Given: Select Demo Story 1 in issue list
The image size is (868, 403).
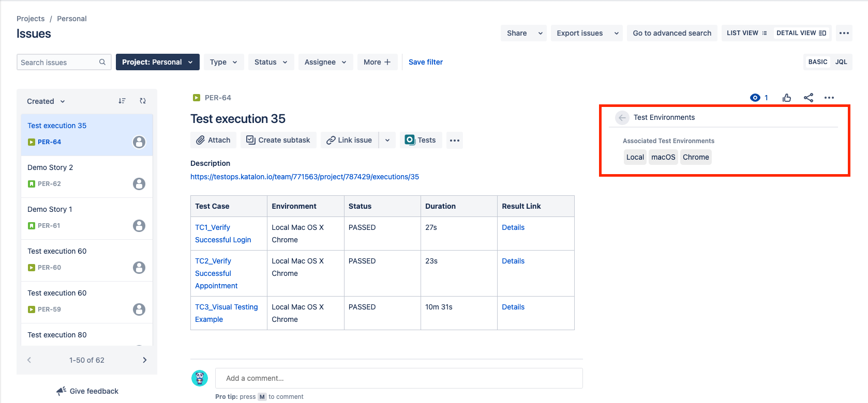Looking at the screenshot, I should coord(87,219).
